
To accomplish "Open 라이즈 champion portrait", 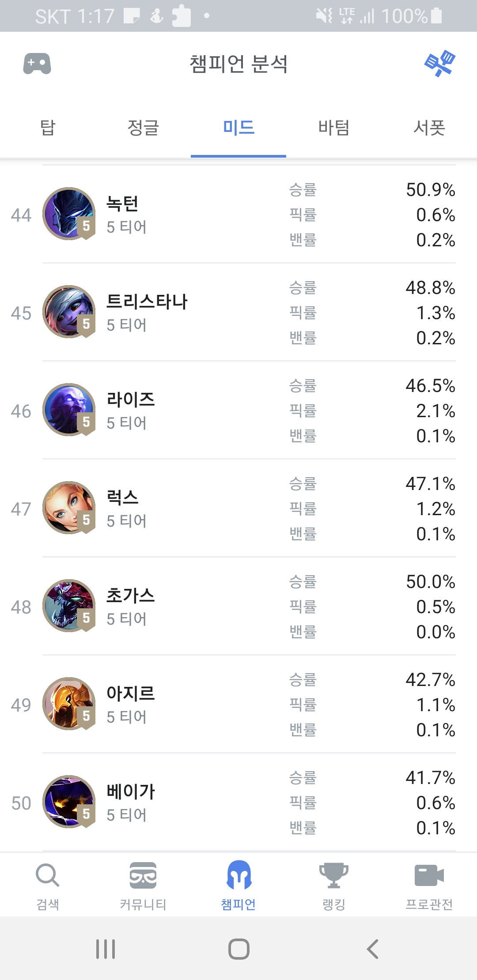I will click(69, 410).
